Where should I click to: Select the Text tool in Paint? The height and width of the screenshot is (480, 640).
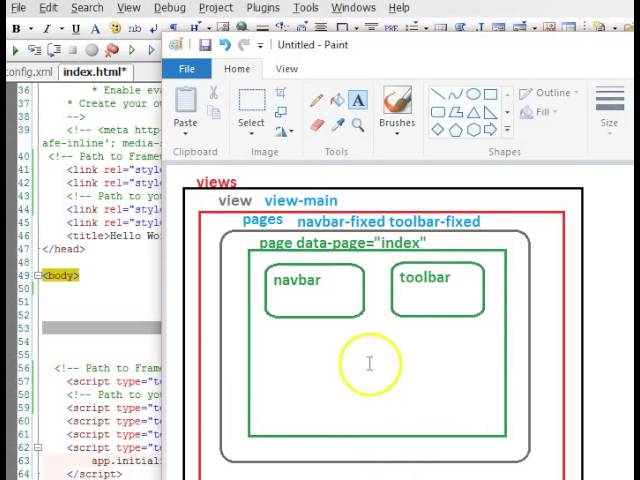tap(358, 100)
